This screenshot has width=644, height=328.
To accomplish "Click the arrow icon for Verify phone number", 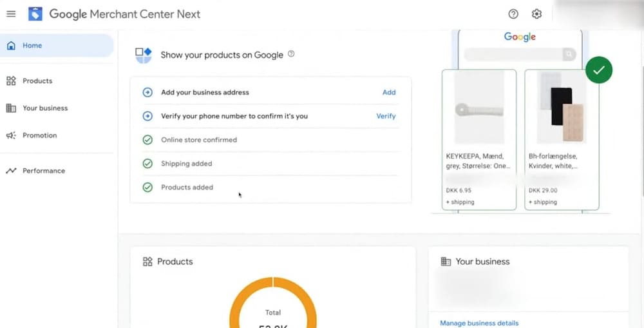I will pyautogui.click(x=147, y=116).
